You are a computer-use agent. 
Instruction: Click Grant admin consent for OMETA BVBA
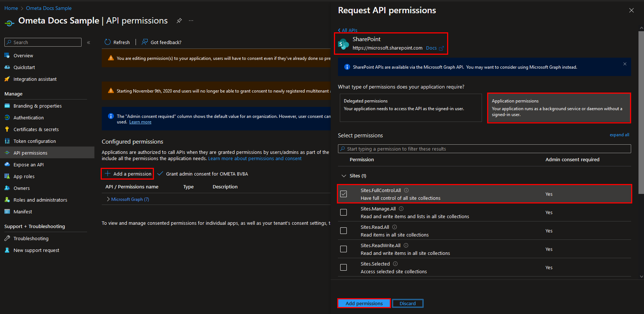202,174
